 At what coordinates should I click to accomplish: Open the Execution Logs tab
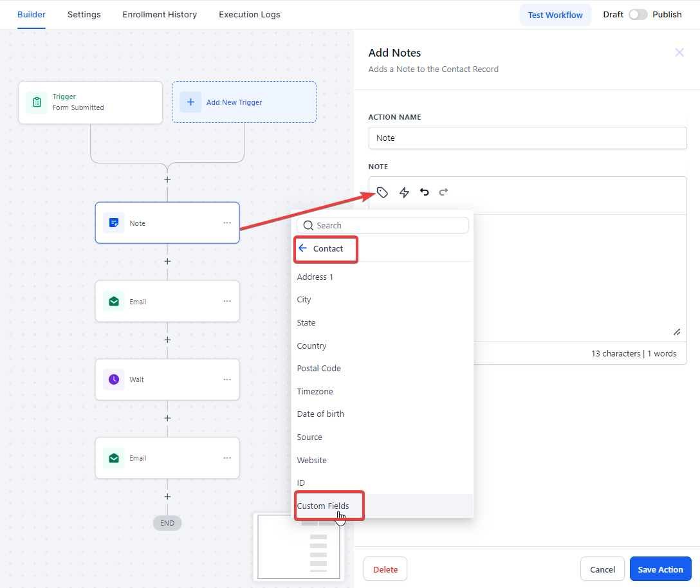[250, 14]
